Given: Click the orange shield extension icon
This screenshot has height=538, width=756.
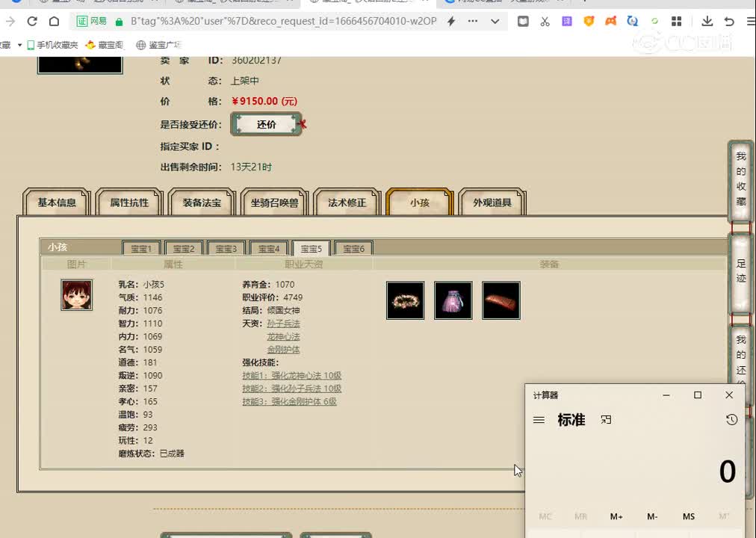Looking at the screenshot, I should pyautogui.click(x=589, y=21).
